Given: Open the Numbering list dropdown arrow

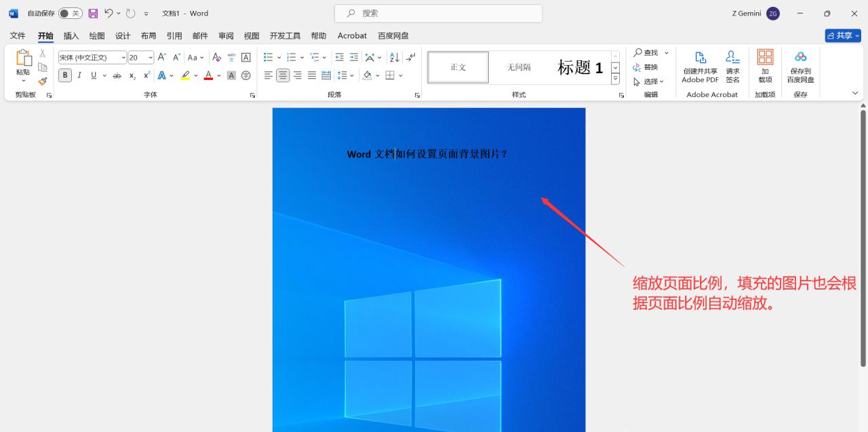Looking at the screenshot, I should pyautogui.click(x=302, y=58).
